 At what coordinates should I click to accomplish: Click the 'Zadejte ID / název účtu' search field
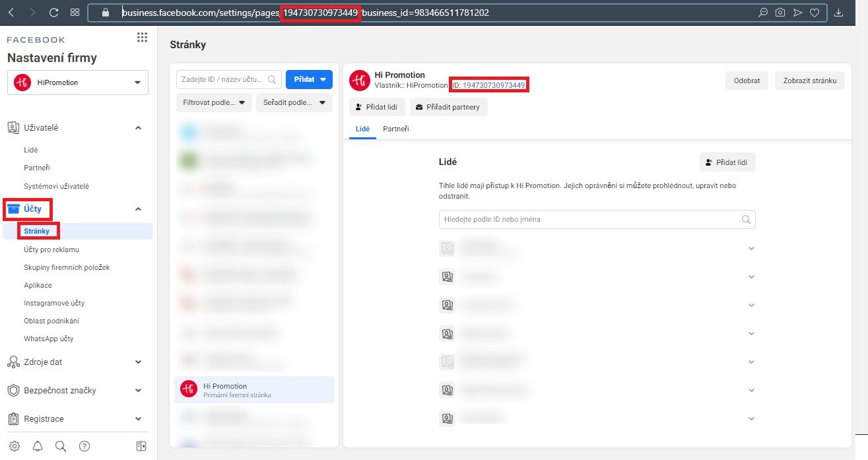tap(229, 79)
